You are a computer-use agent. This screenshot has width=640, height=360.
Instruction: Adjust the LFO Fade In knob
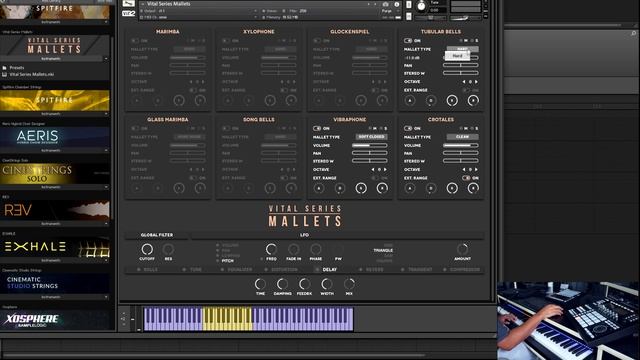(x=293, y=249)
